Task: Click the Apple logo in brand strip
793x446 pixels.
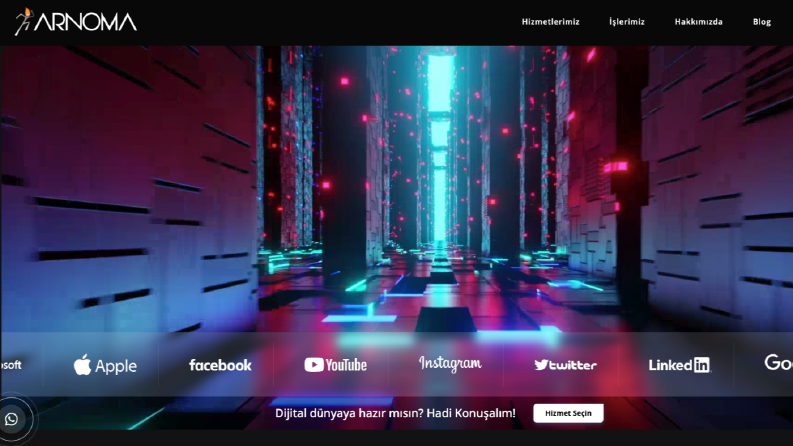Action: (105, 365)
